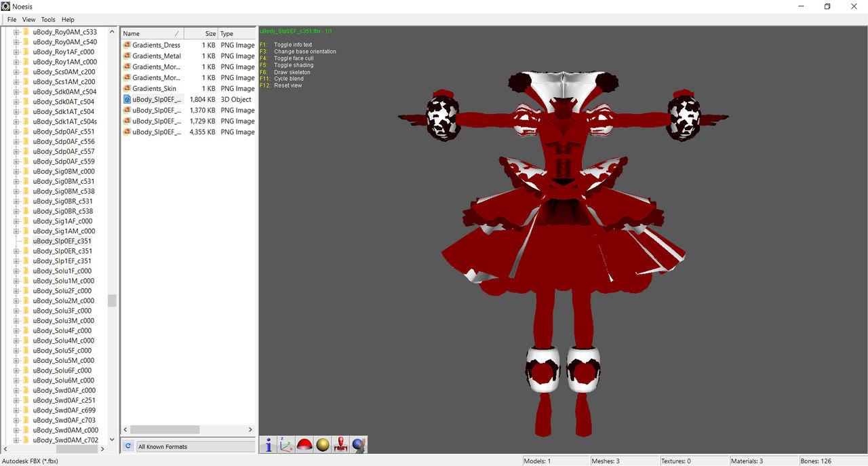This screenshot has height=466, width=868.
Task: Click the Gradients_Metal PNG file icon
Action: pyautogui.click(x=127, y=56)
